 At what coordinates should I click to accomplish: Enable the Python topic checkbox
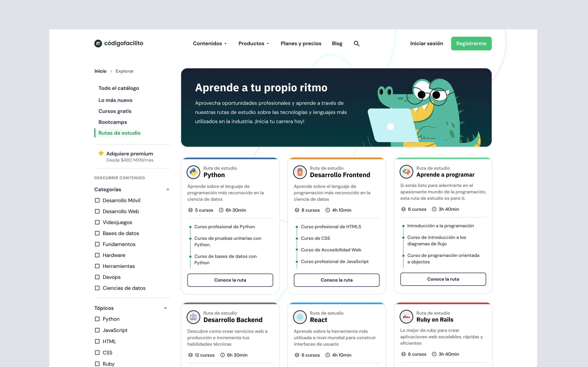tap(97, 319)
